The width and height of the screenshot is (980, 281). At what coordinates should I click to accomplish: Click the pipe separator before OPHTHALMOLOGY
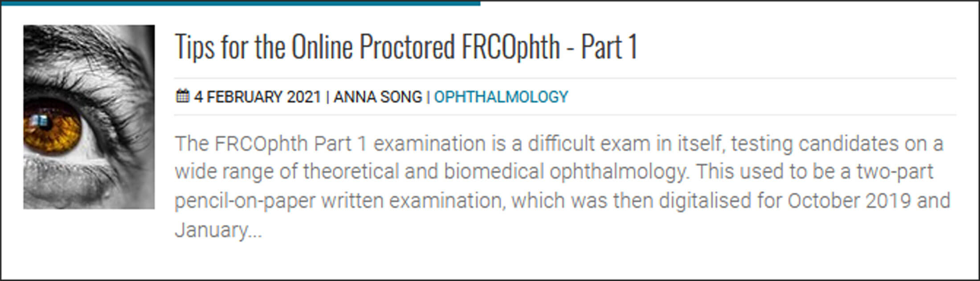428,97
